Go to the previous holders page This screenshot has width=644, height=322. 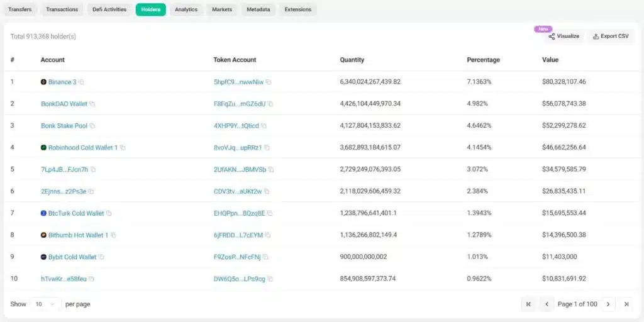[547, 304]
